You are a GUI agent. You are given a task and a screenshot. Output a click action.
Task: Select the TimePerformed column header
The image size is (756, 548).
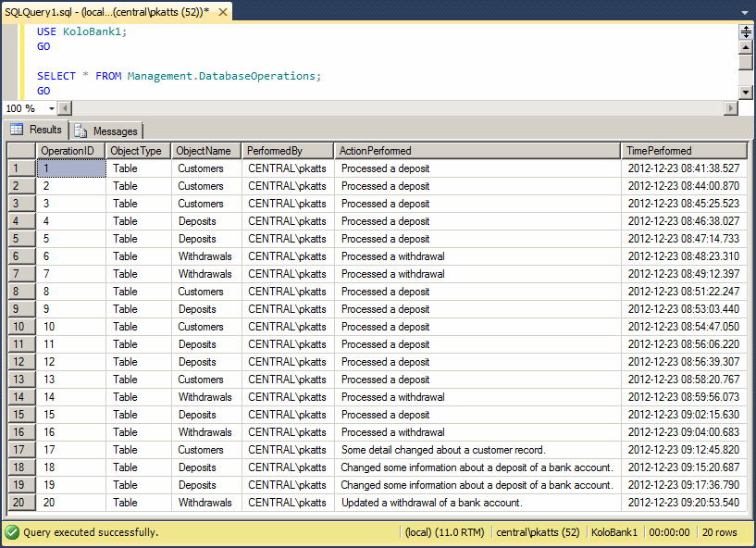click(x=685, y=150)
